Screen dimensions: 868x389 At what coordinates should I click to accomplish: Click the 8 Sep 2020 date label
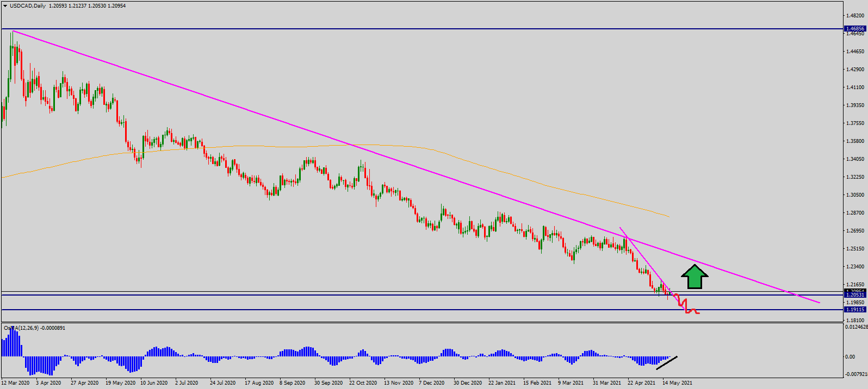point(293,383)
